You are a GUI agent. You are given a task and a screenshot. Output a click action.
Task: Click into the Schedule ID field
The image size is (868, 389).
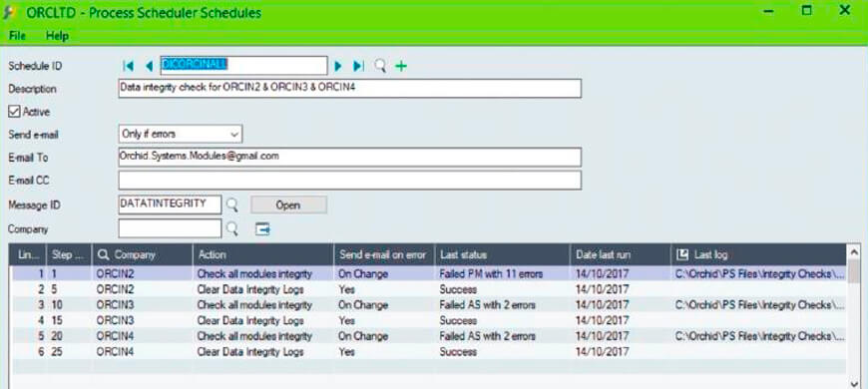(x=243, y=65)
